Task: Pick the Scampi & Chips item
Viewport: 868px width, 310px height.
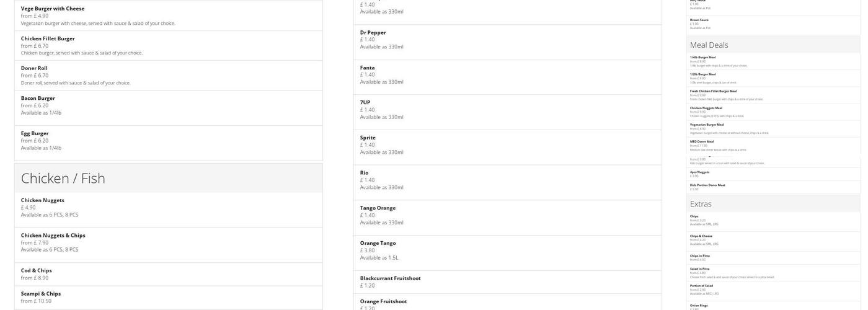Action: point(41,294)
